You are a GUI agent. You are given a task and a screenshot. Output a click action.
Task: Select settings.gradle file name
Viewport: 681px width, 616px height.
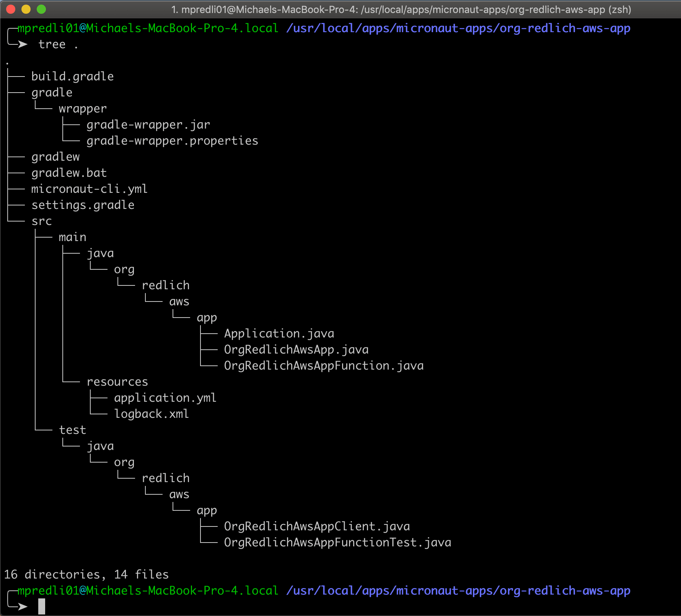(83, 205)
